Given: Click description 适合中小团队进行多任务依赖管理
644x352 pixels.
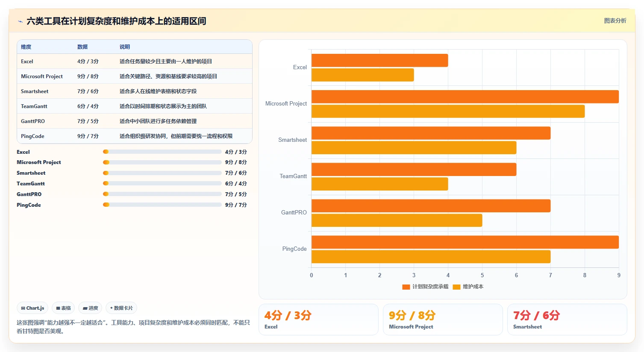Looking at the screenshot, I should 158,121.
